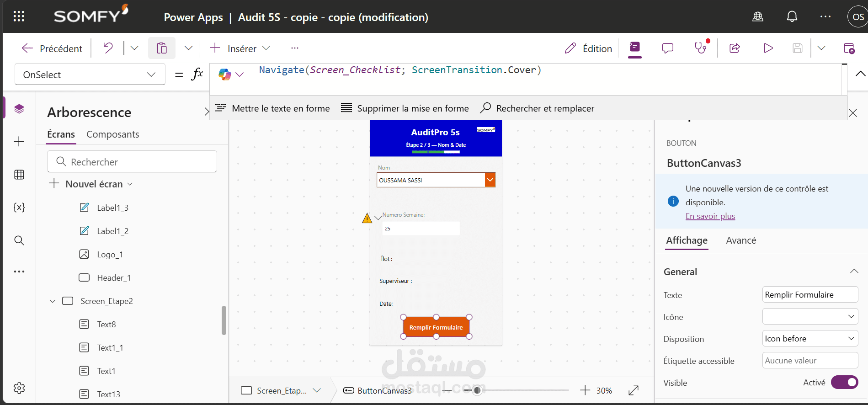Open the Copilot formula assistant

[x=230, y=75]
